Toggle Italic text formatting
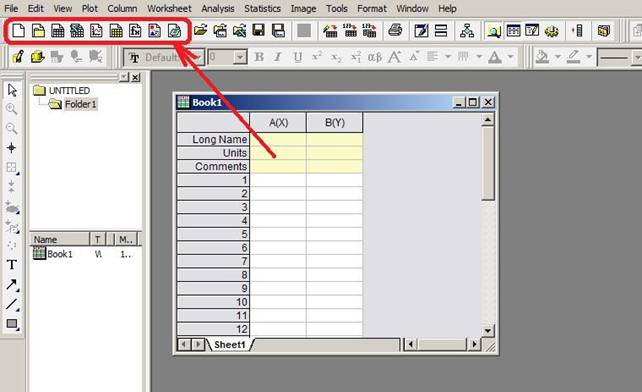Image resolution: width=642 pixels, height=392 pixels. click(x=278, y=57)
